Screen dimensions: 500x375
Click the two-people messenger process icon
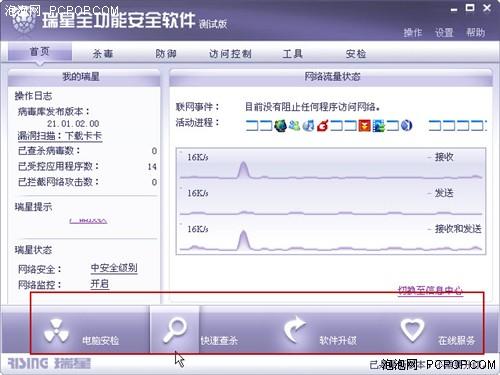(x=294, y=126)
